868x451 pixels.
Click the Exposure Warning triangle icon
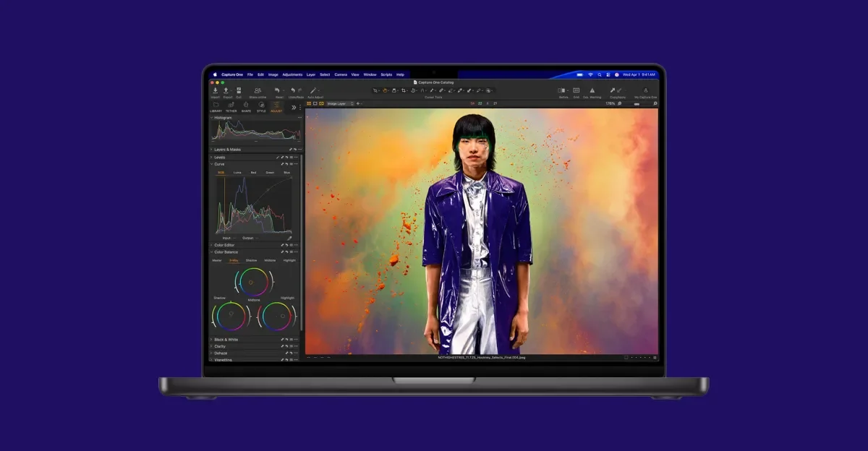pos(592,90)
